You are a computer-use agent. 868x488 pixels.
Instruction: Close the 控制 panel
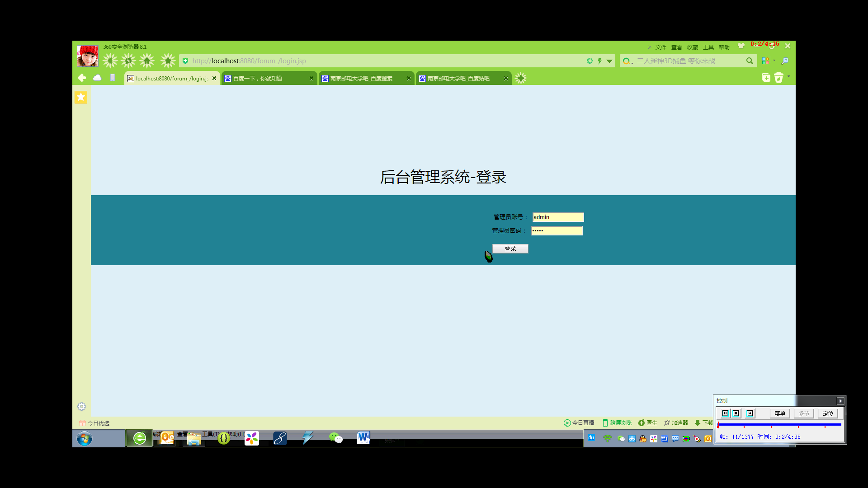[840, 401]
